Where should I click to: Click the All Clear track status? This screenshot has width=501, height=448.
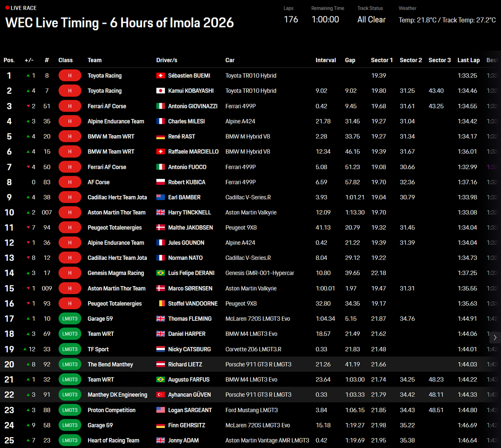tap(371, 20)
